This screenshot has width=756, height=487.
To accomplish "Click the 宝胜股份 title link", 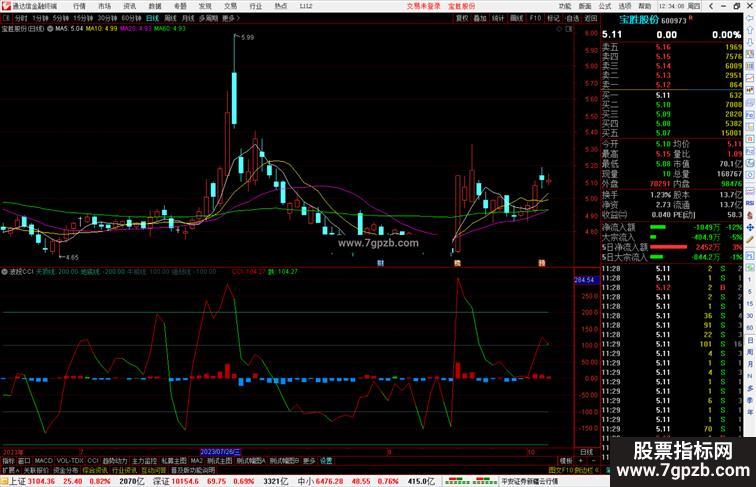I will (x=461, y=6).
